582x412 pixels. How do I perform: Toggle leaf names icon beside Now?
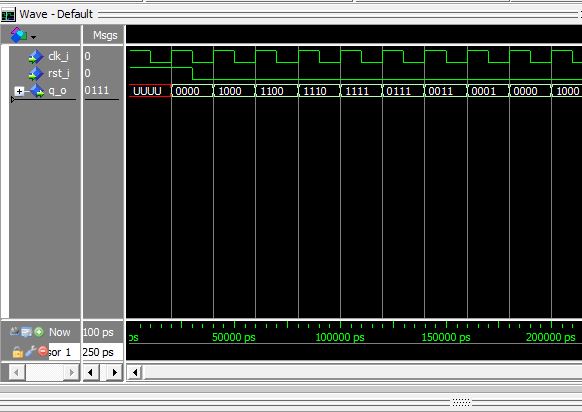tap(14, 331)
